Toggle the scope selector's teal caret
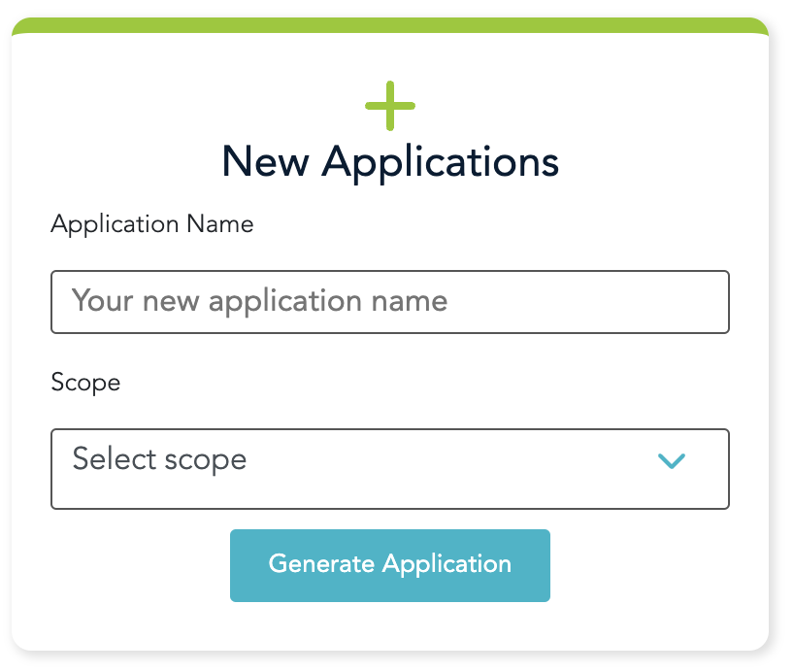The image size is (794, 672). [672, 461]
